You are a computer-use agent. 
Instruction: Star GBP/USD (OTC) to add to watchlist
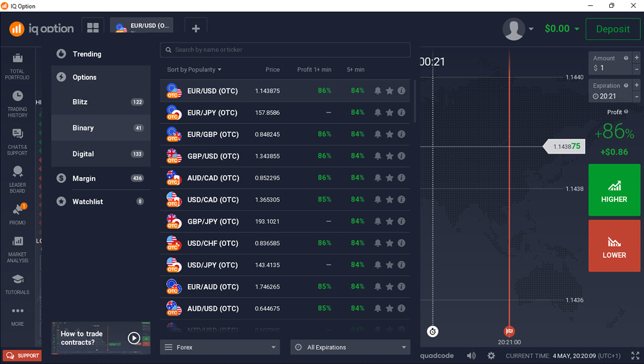pos(390,156)
